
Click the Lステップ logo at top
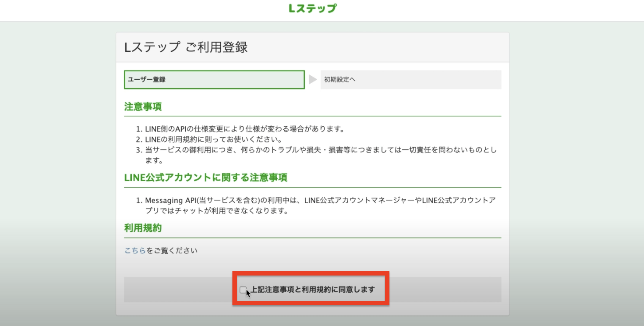tap(312, 8)
